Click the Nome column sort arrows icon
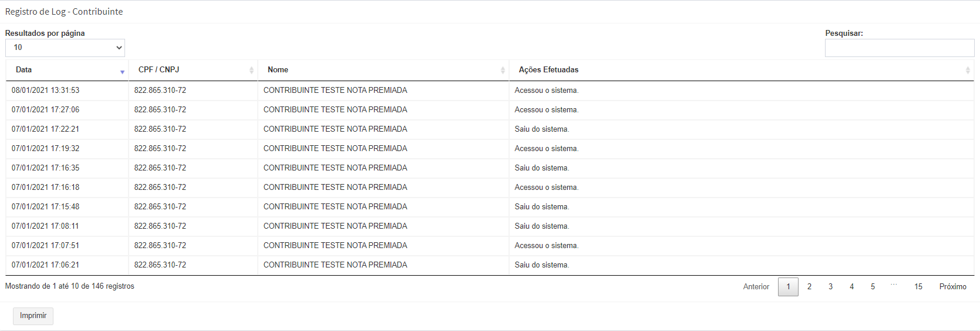 pos(503,70)
